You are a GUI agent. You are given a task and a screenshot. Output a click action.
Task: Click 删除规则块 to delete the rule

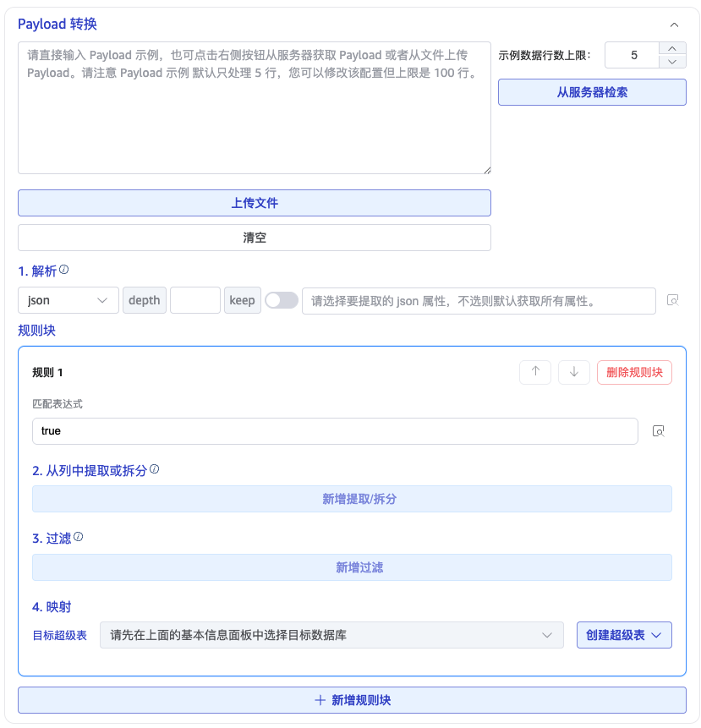click(634, 372)
